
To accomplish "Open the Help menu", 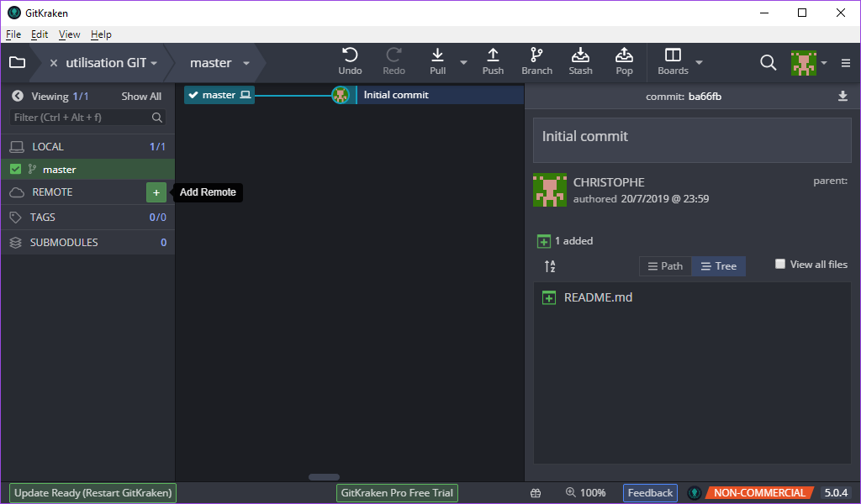I will (x=101, y=34).
